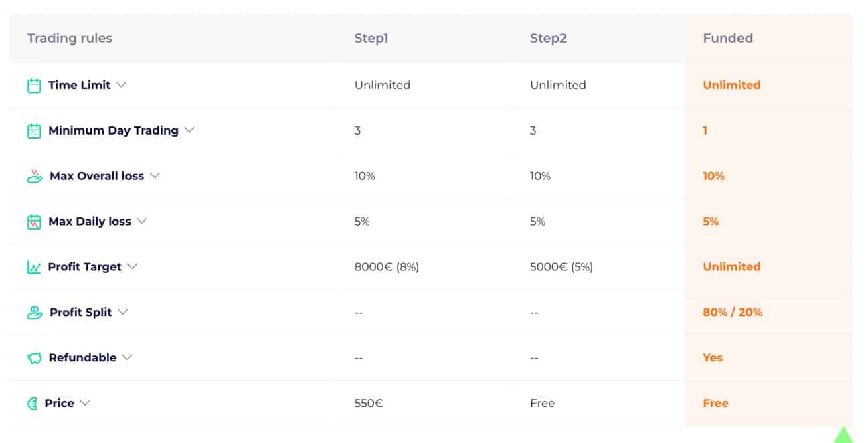Click the Refundable piggy bank icon

click(35, 358)
